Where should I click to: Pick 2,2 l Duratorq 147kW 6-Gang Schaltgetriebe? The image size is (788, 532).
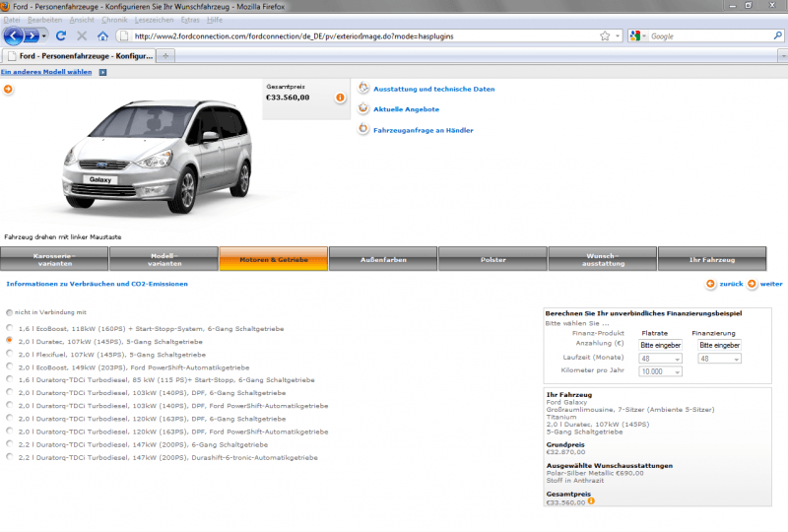[x=10, y=444]
